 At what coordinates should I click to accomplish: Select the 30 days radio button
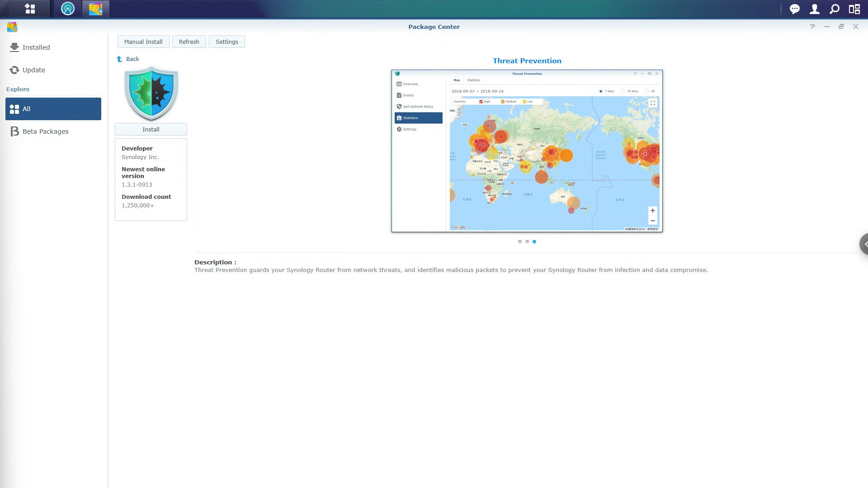623,91
